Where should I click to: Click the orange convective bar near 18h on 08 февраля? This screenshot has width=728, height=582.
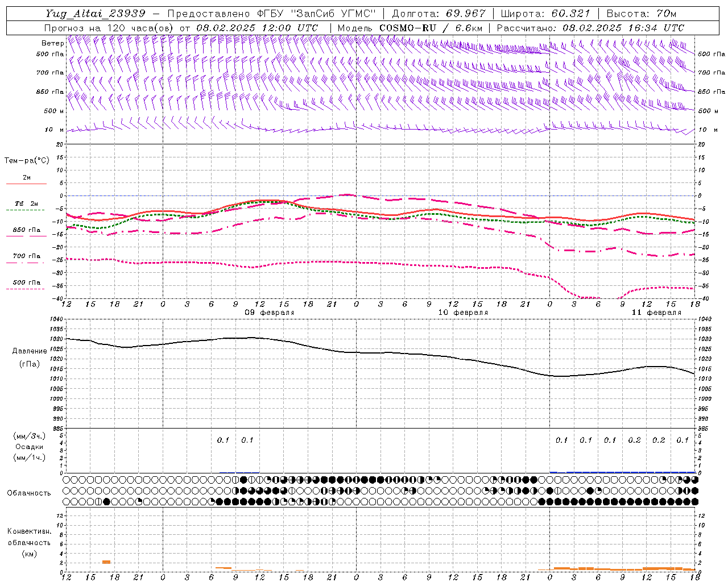point(106,562)
